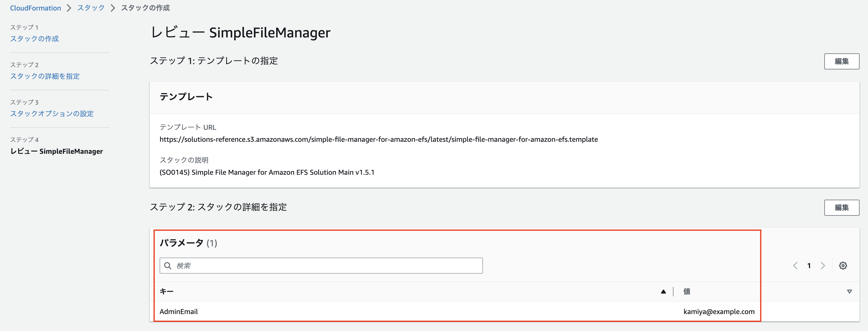Click the CloudFormation breadcrumb link
The image size is (868, 331).
tap(35, 8)
